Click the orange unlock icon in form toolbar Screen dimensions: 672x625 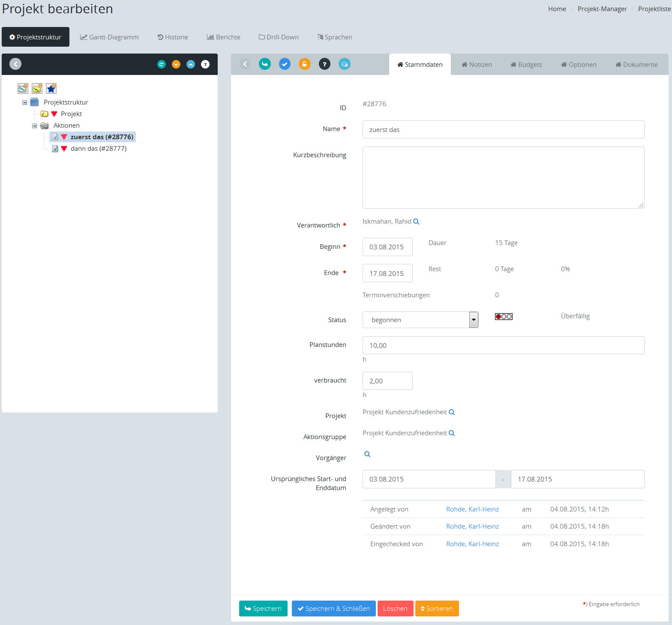pyautogui.click(x=304, y=64)
